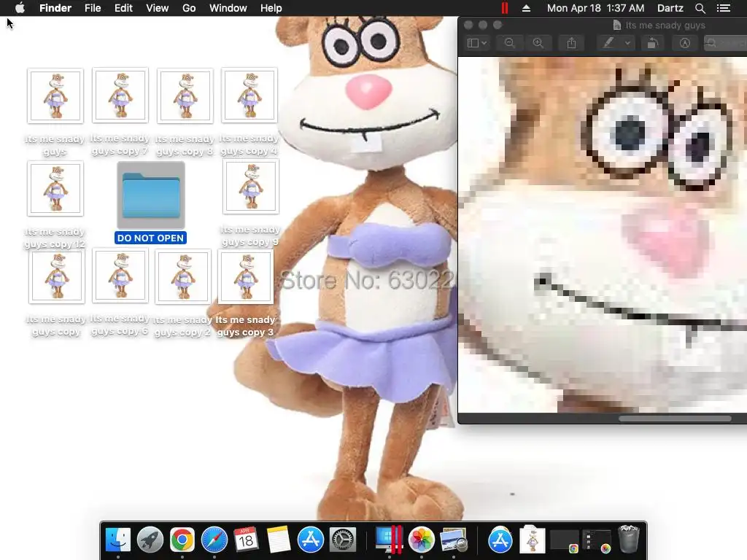Open the snady document stack in Dock
This screenshot has height=560, width=747.
click(x=532, y=539)
